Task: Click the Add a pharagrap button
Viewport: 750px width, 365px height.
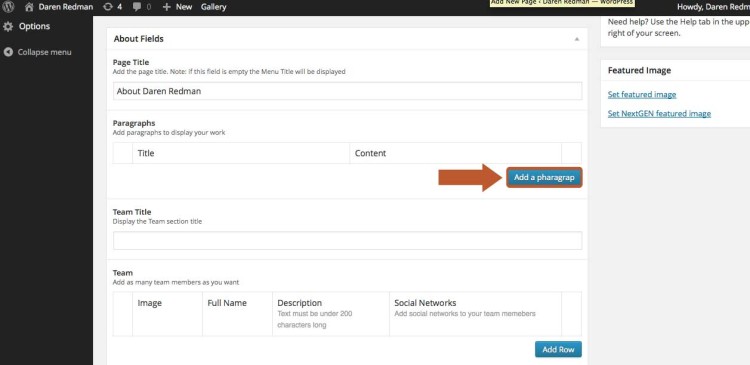Action: click(544, 177)
